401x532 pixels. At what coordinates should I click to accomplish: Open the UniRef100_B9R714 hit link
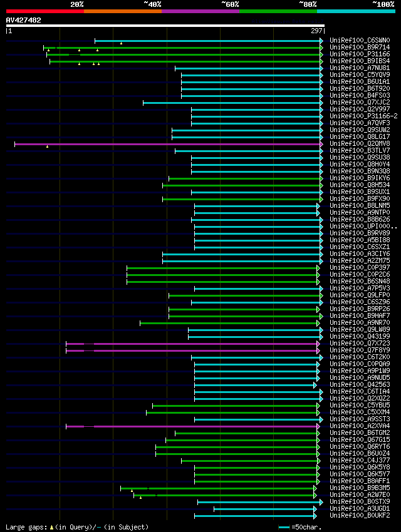pos(360,47)
